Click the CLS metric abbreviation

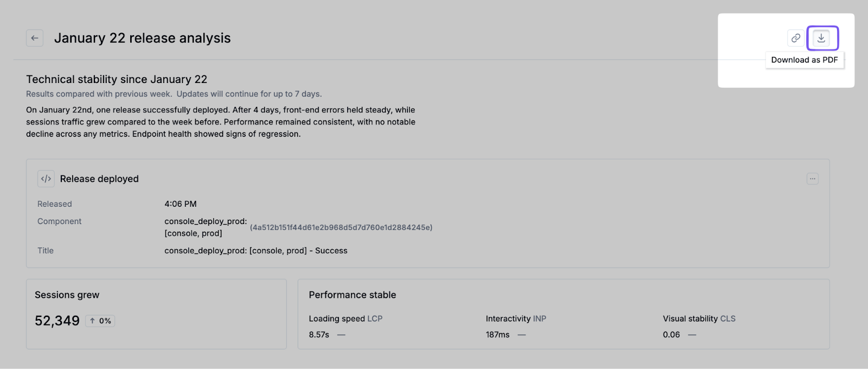click(727, 319)
